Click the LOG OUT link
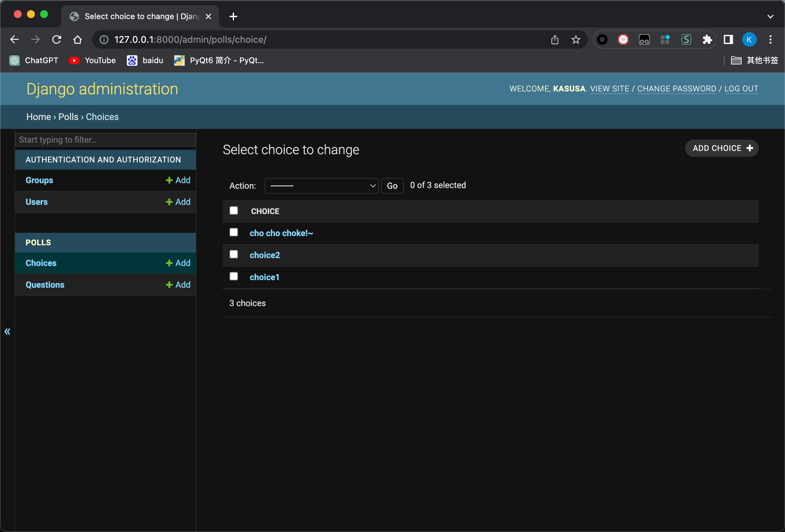This screenshot has height=532, width=785. (741, 88)
